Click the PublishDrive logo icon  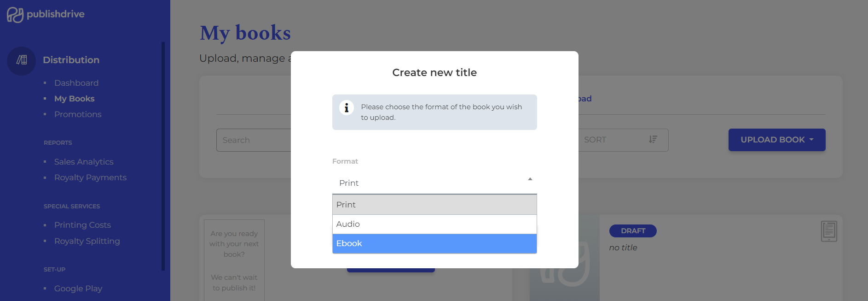click(x=15, y=15)
